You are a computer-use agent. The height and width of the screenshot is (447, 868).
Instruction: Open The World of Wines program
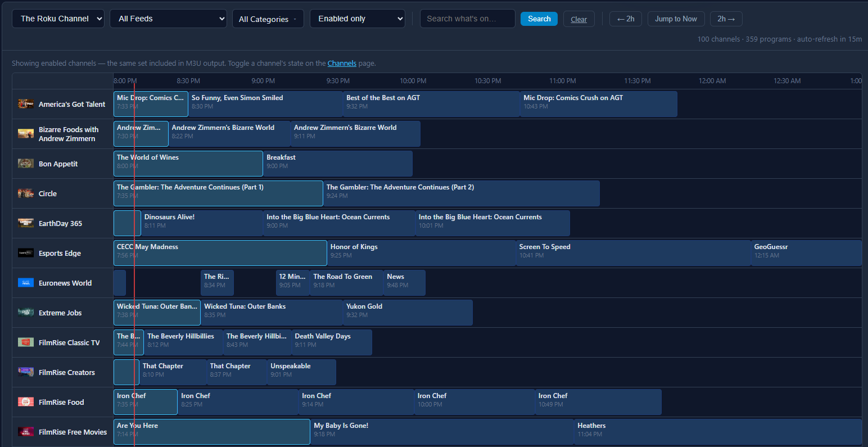tap(188, 164)
